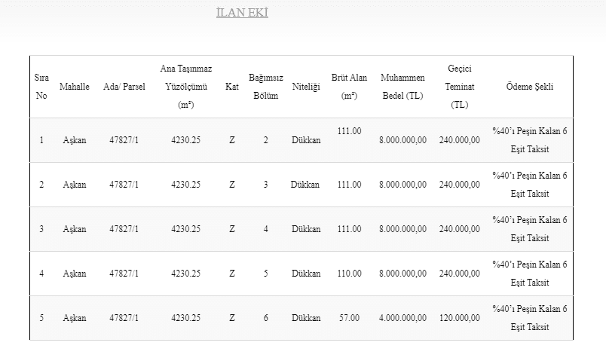This screenshot has height=364, width=606.
Task: Click the Ödeme Şekli column header
Action: [529, 87]
